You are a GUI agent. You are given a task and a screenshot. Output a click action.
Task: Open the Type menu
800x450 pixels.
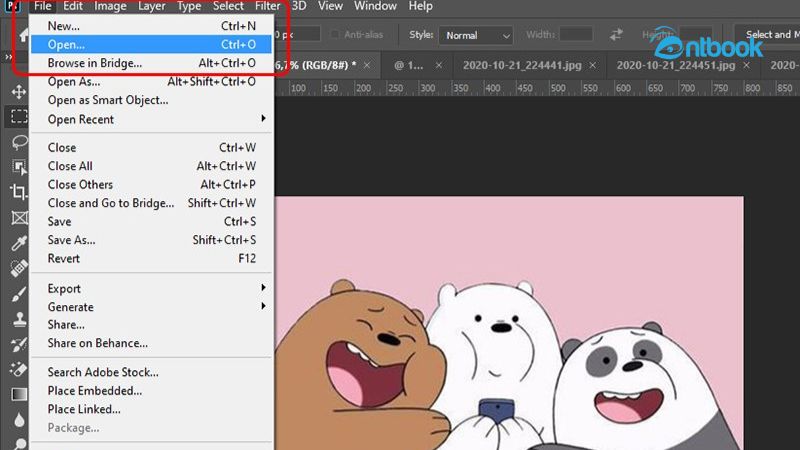click(189, 6)
